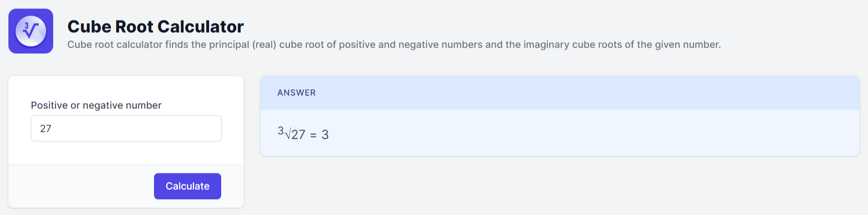This screenshot has width=868, height=215.
Task: Click the 27 under the radical in the answer
Action: [298, 135]
